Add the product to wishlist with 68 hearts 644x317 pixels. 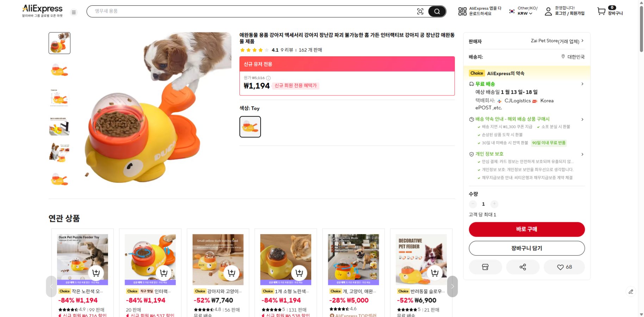(564, 267)
